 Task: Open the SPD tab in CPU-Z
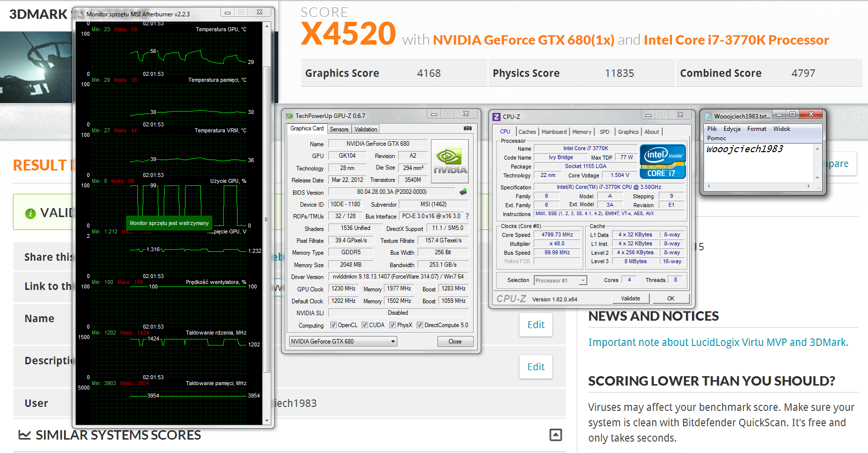pyautogui.click(x=604, y=132)
